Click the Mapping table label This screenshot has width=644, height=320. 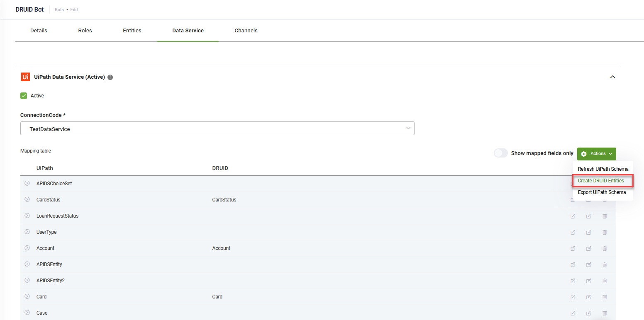click(36, 151)
